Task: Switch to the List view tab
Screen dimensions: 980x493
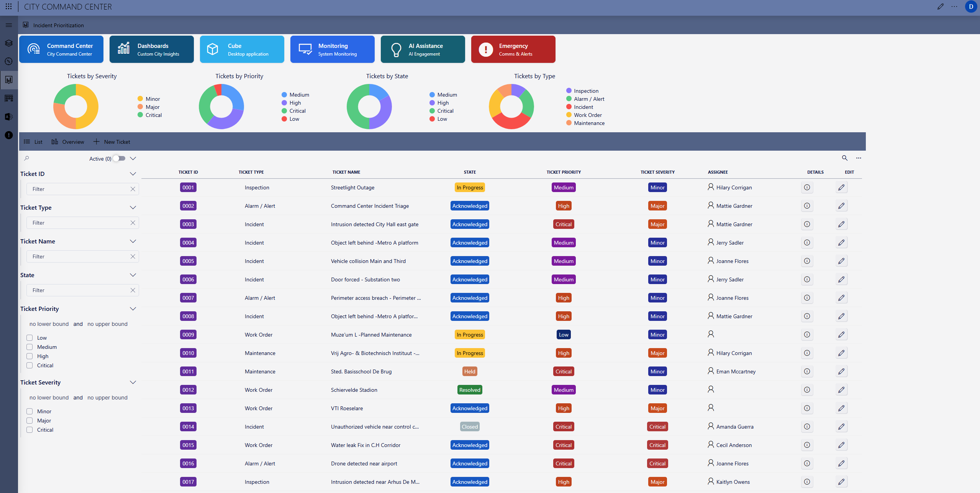Action: 33,142
